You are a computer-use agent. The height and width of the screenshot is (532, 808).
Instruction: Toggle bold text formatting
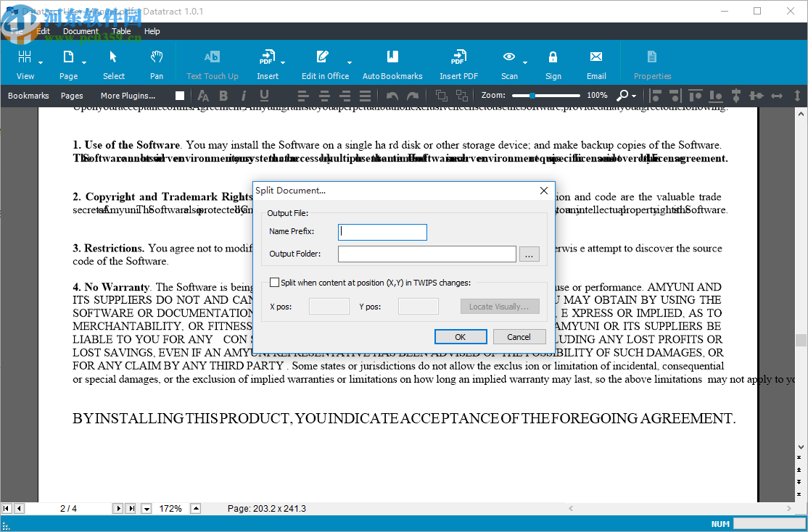point(223,95)
